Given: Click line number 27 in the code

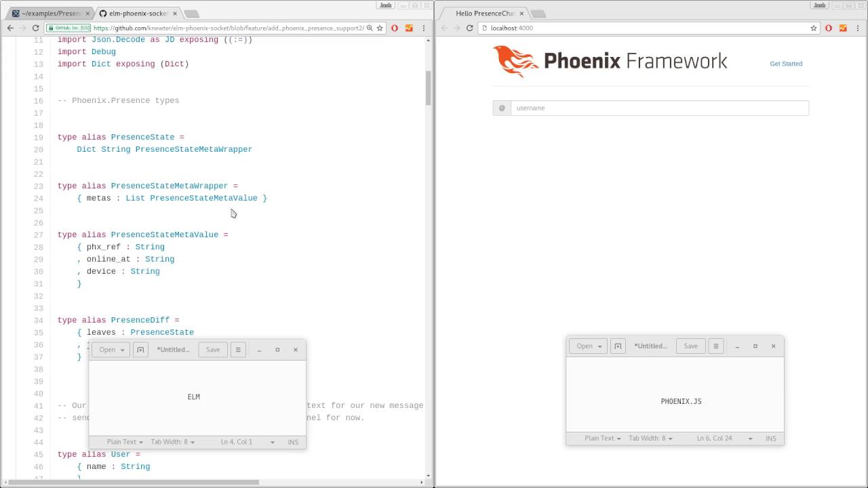Looking at the screenshot, I should [39, 235].
